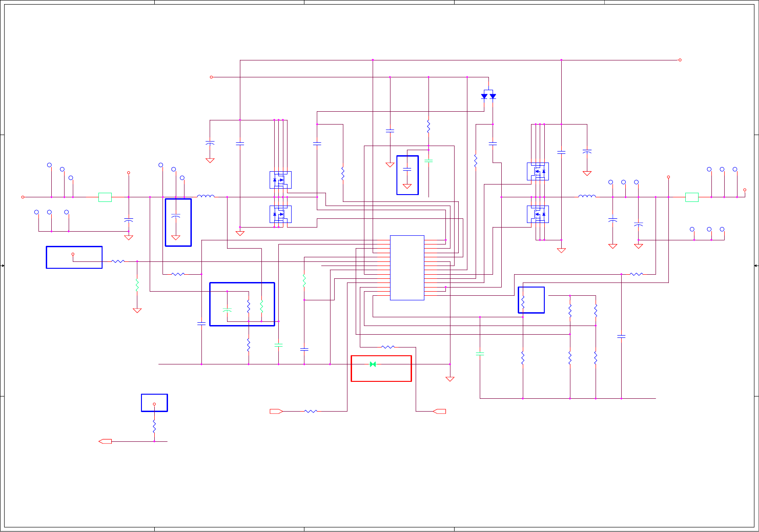Select the green bidirectional diode inside the red box
The image size is (759, 532).
(373, 364)
